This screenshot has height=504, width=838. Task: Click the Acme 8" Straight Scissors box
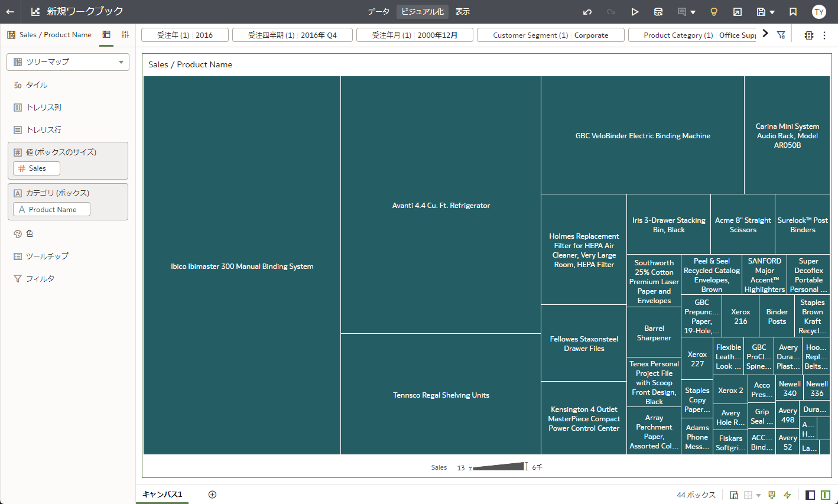click(743, 225)
